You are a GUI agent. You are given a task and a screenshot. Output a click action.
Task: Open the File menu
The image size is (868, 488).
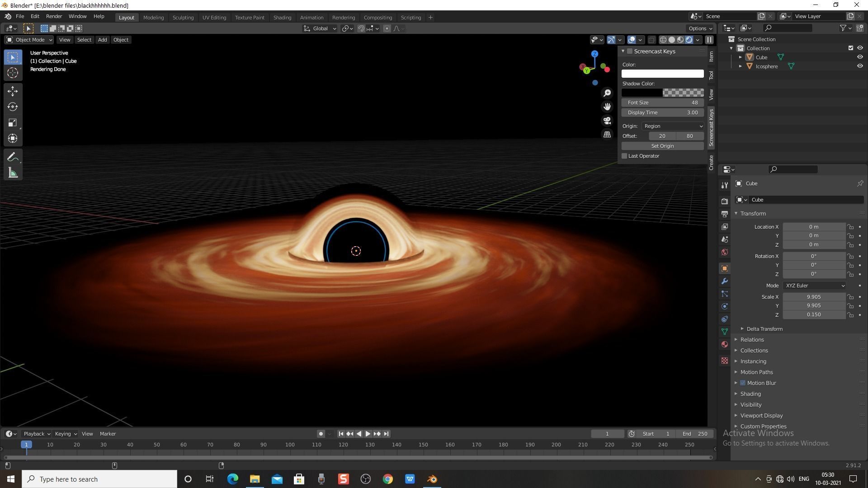[x=20, y=16]
